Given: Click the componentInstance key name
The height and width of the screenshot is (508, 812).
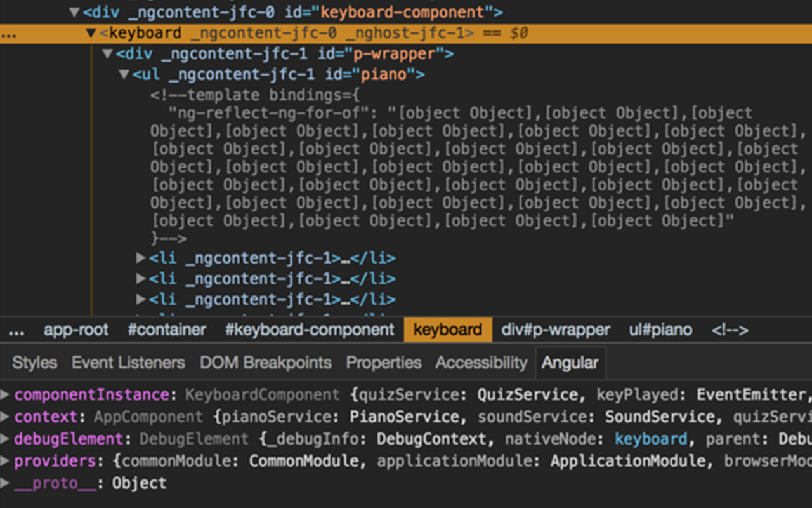Looking at the screenshot, I should [91, 395].
